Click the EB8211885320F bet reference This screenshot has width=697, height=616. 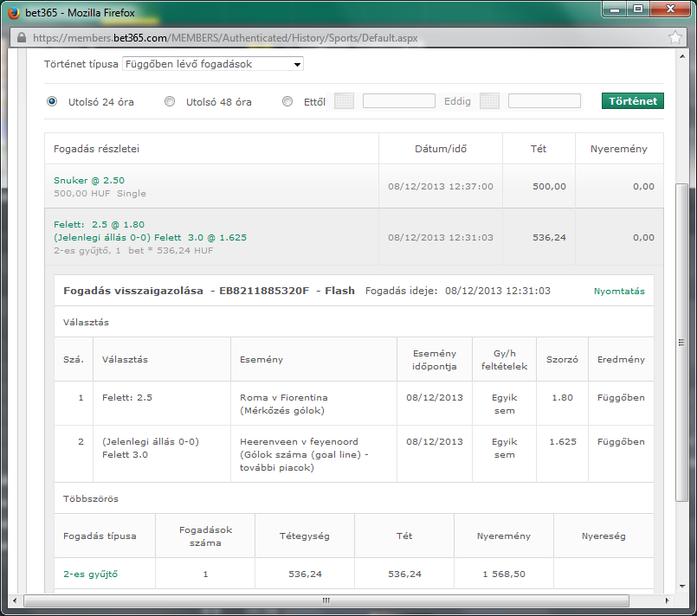(x=264, y=291)
